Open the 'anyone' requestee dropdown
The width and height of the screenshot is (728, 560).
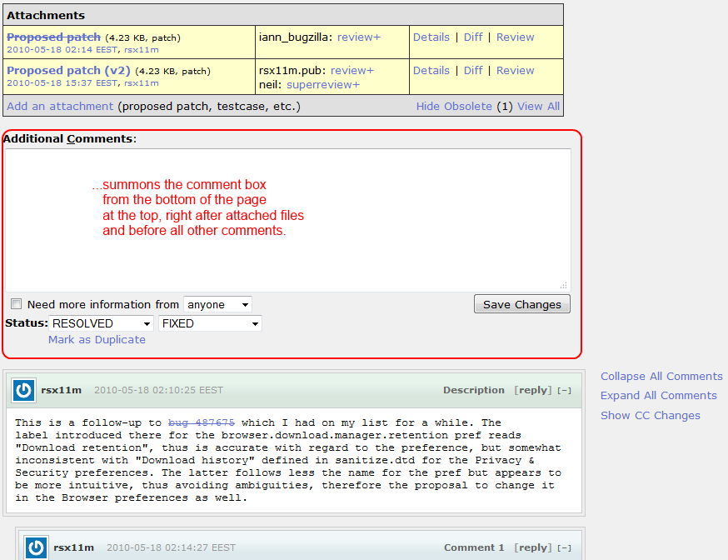tap(217, 305)
